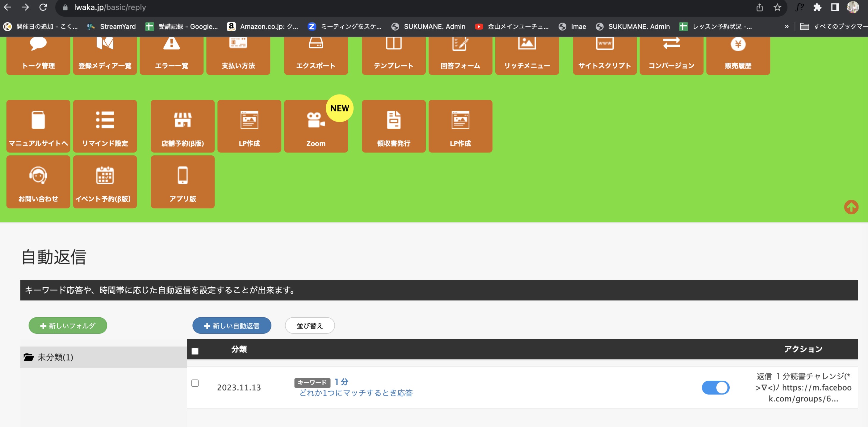The width and height of the screenshot is (868, 427).
Task: Click the 分類 column header
Action: (x=239, y=349)
